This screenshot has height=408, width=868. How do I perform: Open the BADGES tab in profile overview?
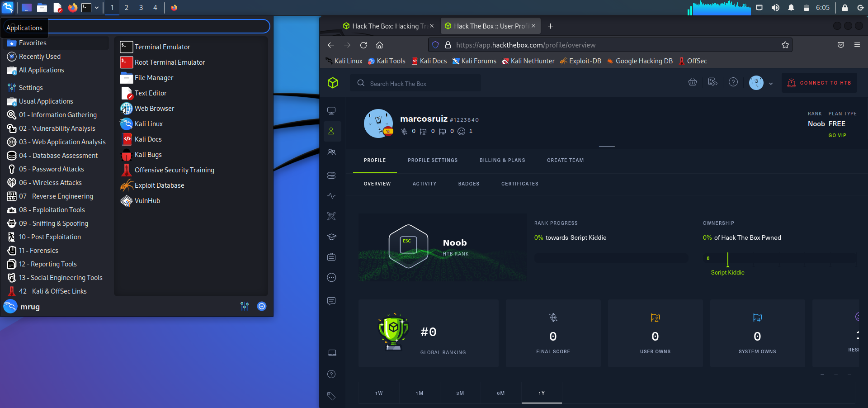(x=468, y=184)
